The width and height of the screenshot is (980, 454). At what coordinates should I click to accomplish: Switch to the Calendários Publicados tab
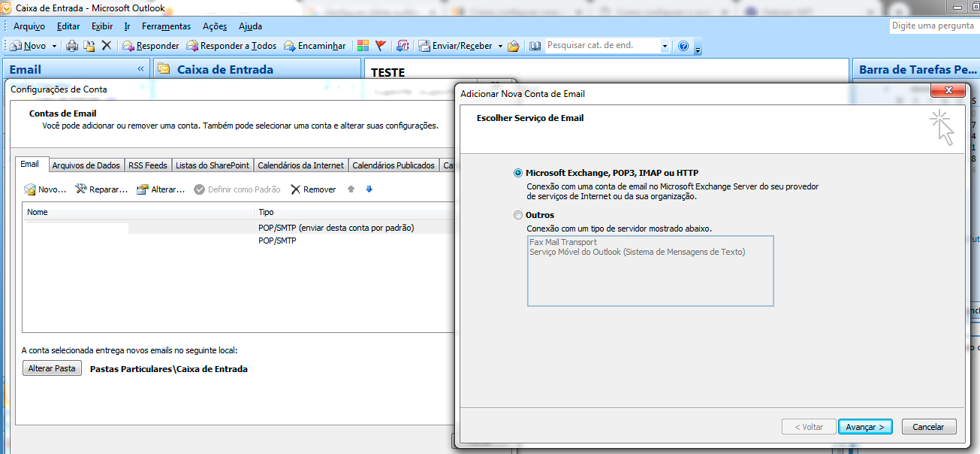[x=394, y=165]
